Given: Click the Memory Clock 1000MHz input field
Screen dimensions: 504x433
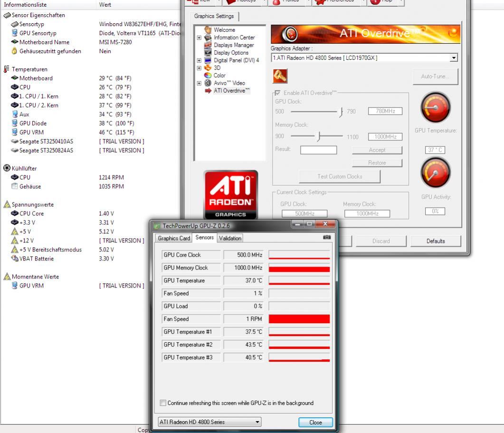Looking at the screenshot, I should click(x=385, y=137).
